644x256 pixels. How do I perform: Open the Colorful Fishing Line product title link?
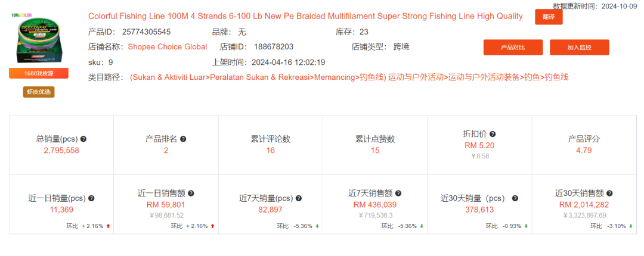[305, 17]
